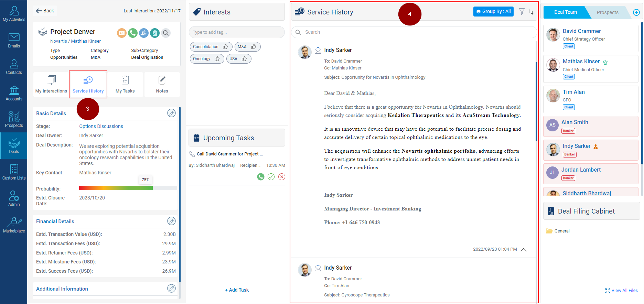Open Tim Alan team member profile
This screenshot has width=644, height=304.
591,99
